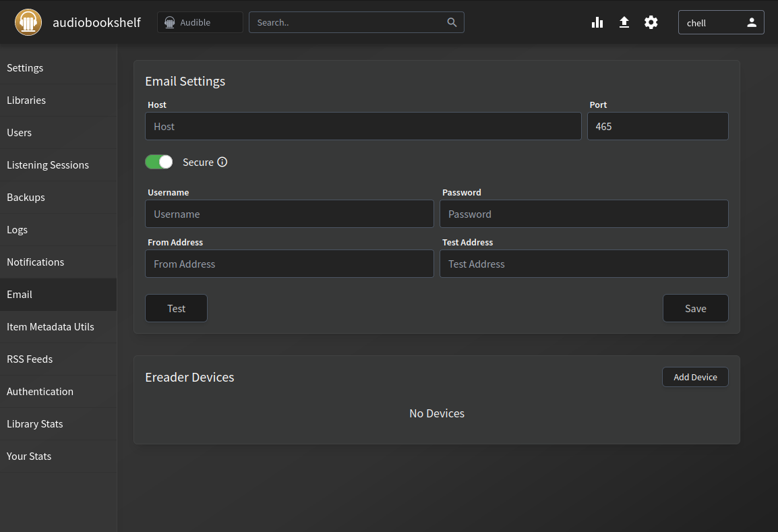Click the upload icon in top bar
The image size is (778, 532).
click(624, 22)
